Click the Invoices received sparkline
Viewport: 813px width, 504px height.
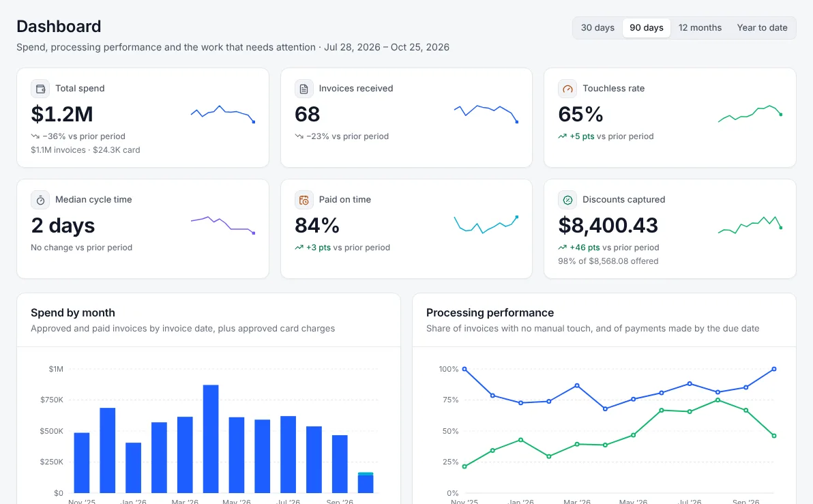tap(486, 114)
